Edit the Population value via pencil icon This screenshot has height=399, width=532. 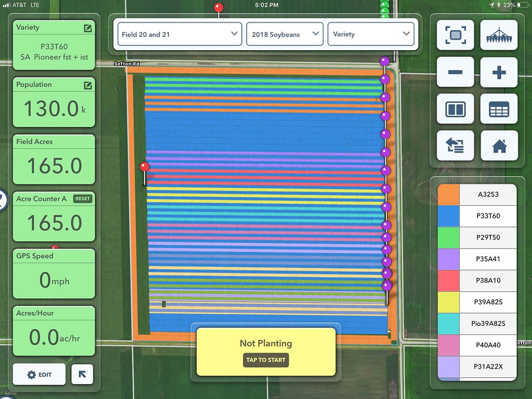[x=89, y=84]
